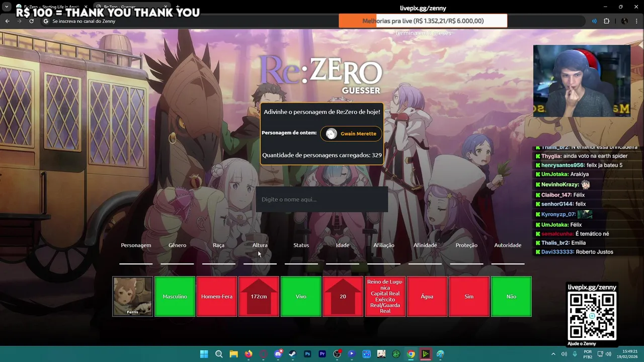The height and width of the screenshot is (362, 644).
Task: Switch to the Re:Zero - Guesser tab
Action: coord(132,7)
